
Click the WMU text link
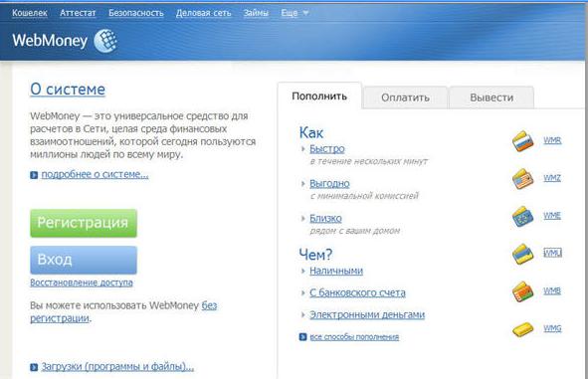pos(553,253)
